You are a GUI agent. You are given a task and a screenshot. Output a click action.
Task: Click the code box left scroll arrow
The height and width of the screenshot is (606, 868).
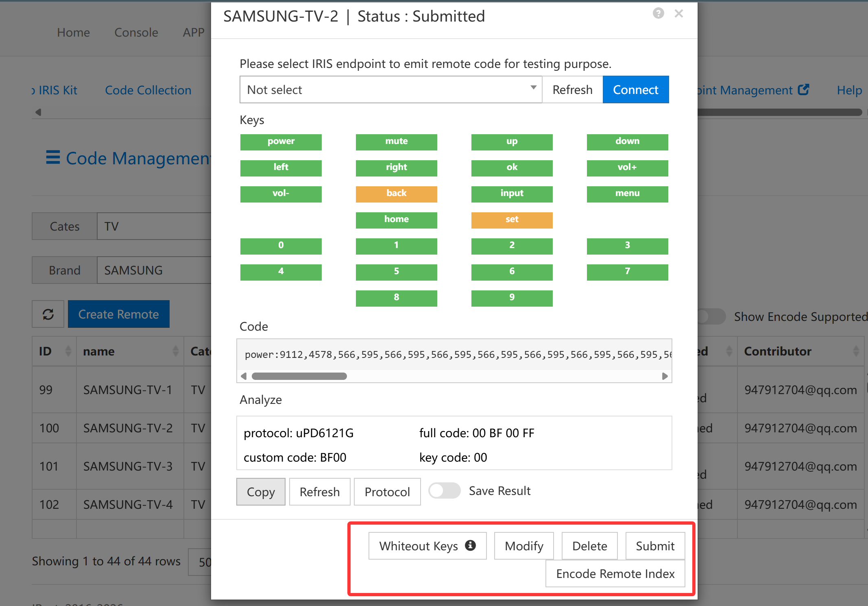244,376
